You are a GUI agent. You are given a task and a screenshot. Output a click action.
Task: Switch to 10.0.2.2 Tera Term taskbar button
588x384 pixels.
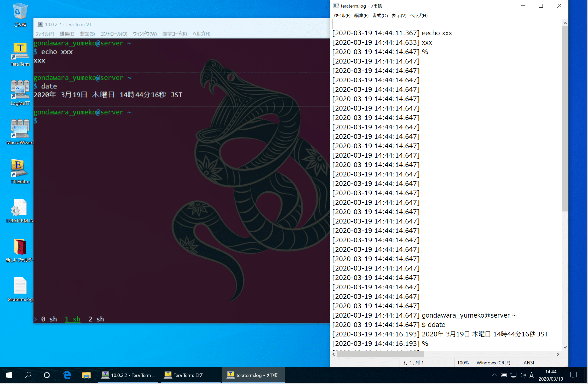tap(128, 375)
